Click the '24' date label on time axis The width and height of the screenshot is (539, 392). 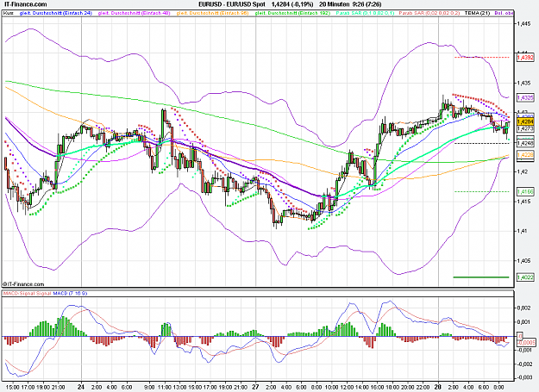(x=81, y=387)
